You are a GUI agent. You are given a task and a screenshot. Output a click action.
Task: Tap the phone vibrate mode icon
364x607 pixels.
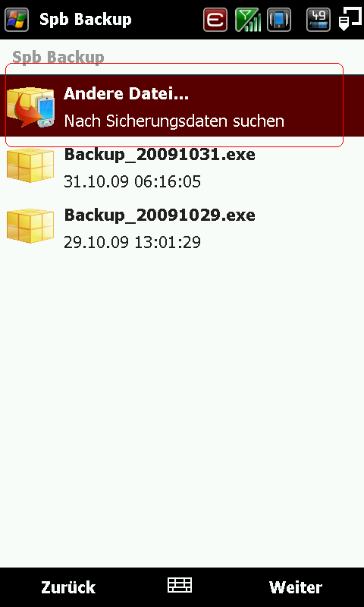pyautogui.click(x=279, y=20)
